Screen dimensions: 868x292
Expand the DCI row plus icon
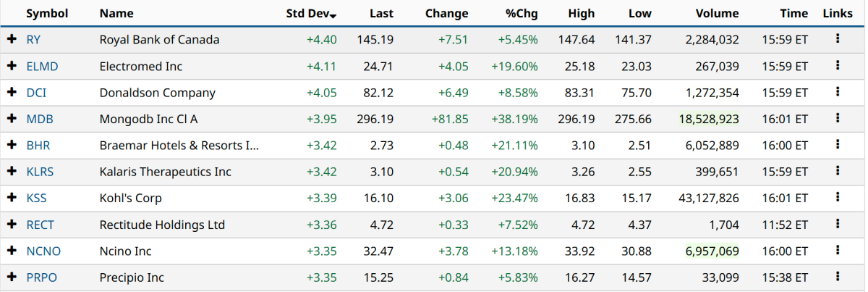point(12,93)
